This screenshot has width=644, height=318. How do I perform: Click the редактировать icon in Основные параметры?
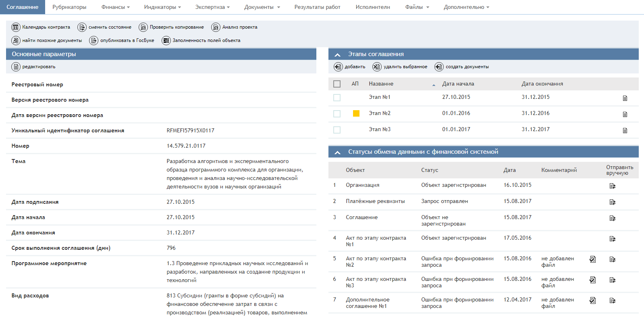pyautogui.click(x=16, y=67)
